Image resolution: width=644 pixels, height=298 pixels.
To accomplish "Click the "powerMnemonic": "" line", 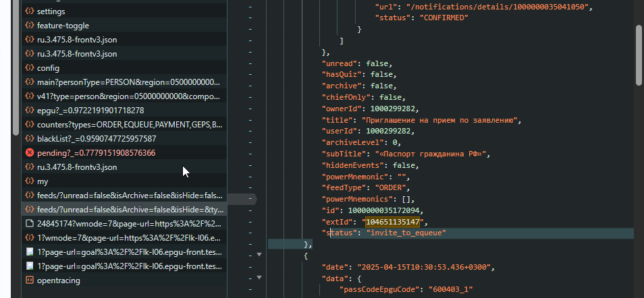I will (x=366, y=177).
